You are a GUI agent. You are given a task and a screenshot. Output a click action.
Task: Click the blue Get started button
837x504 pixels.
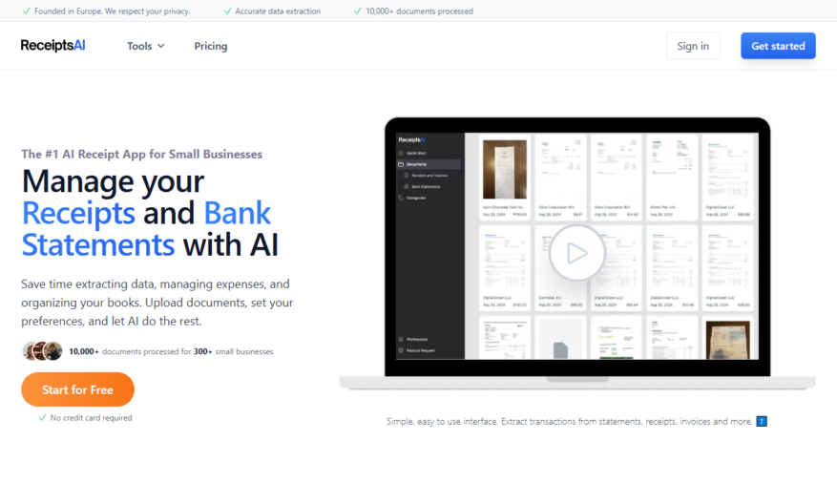point(778,46)
